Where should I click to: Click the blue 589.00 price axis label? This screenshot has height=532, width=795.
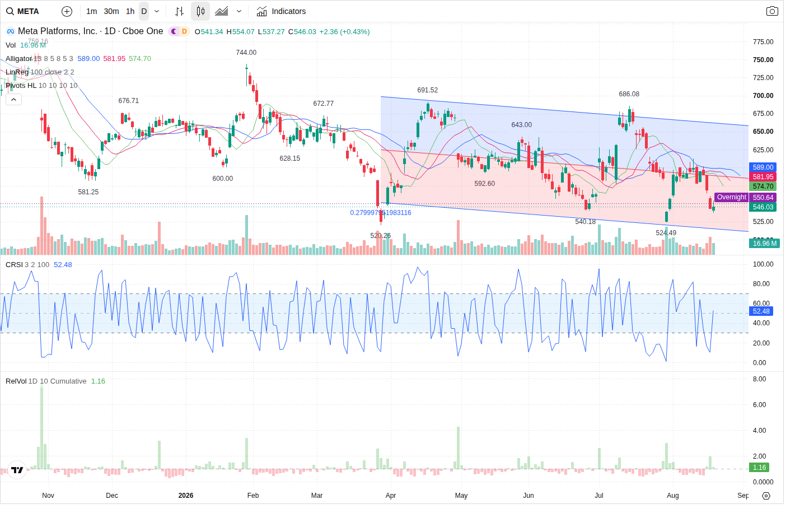763,167
